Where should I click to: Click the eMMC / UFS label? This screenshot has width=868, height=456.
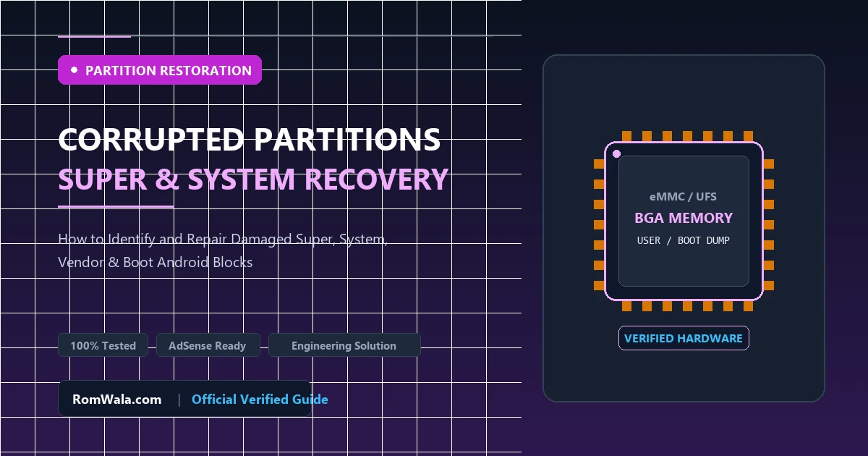pos(684,197)
